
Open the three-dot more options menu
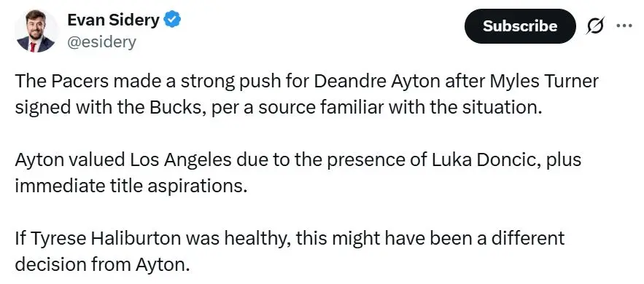pyautogui.click(x=624, y=25)
